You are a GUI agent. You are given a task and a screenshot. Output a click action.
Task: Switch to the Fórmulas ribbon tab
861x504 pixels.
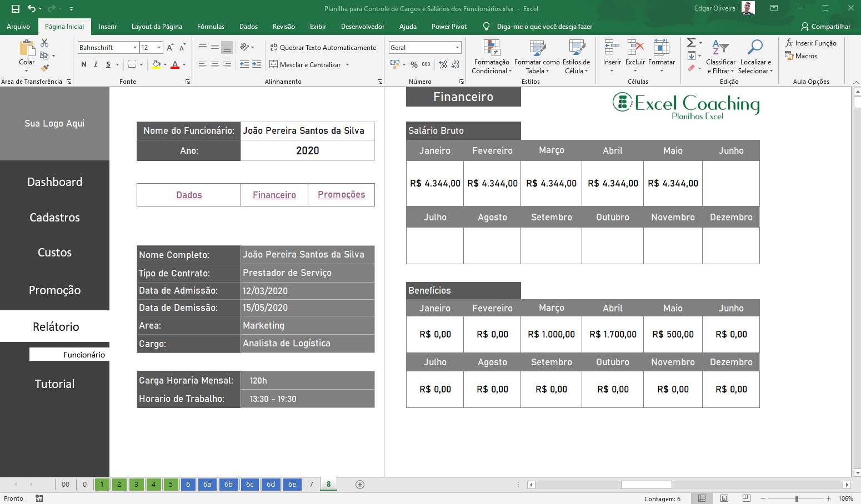[211, 27]
